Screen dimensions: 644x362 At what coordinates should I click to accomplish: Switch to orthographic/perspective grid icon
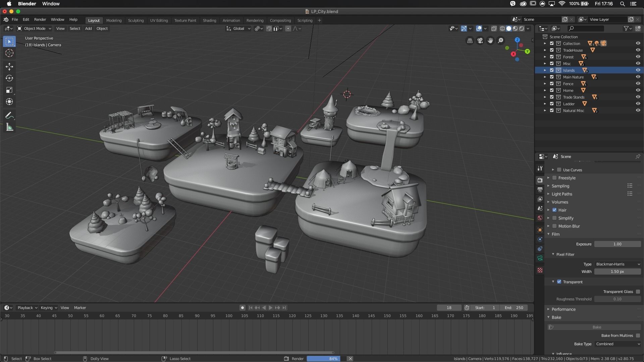(x=470, y=41)
